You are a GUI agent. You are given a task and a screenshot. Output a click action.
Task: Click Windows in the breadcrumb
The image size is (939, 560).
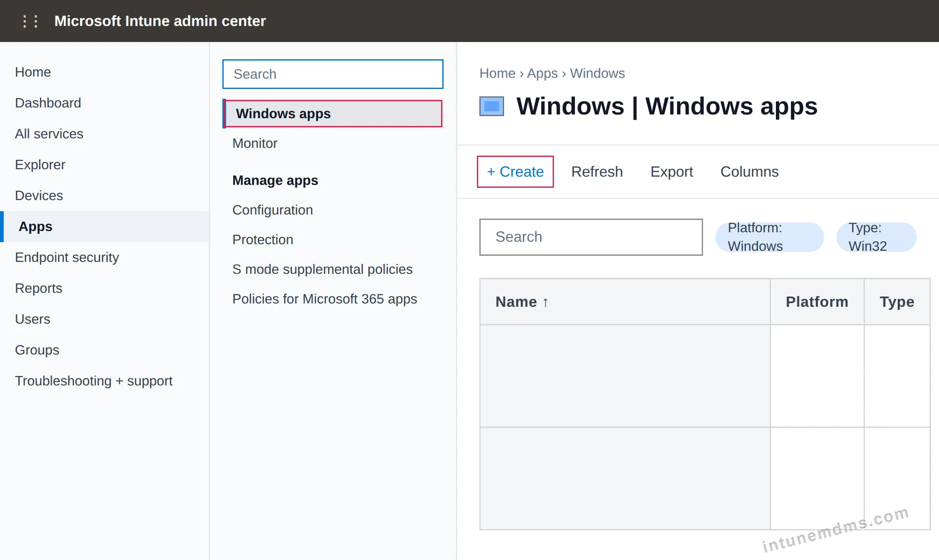[598, 73]
